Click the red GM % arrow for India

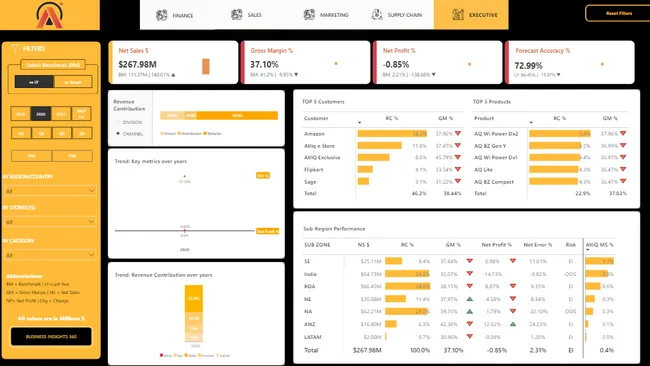pyautogui.click(x=470, y=274)
